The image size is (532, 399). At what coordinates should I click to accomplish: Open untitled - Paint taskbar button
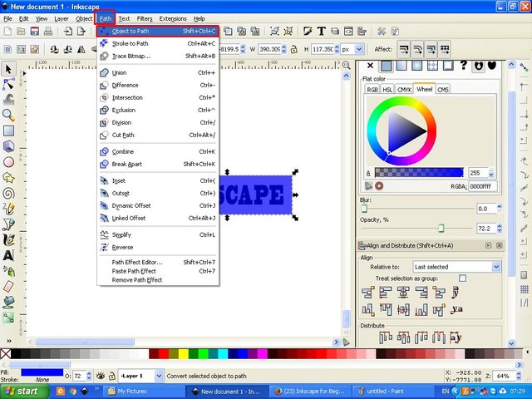pos(393,392)
